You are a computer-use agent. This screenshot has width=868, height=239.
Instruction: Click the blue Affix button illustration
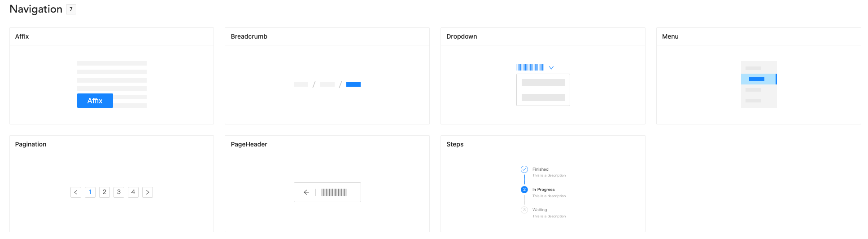pos(95,101)
